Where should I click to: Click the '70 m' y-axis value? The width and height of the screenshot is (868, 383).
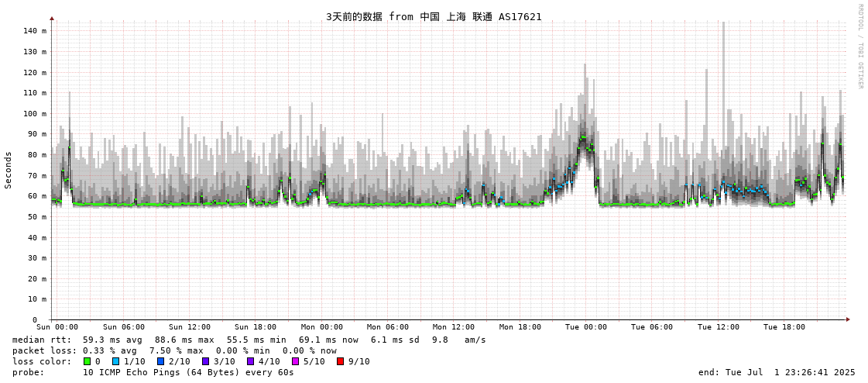pos(36,176)
